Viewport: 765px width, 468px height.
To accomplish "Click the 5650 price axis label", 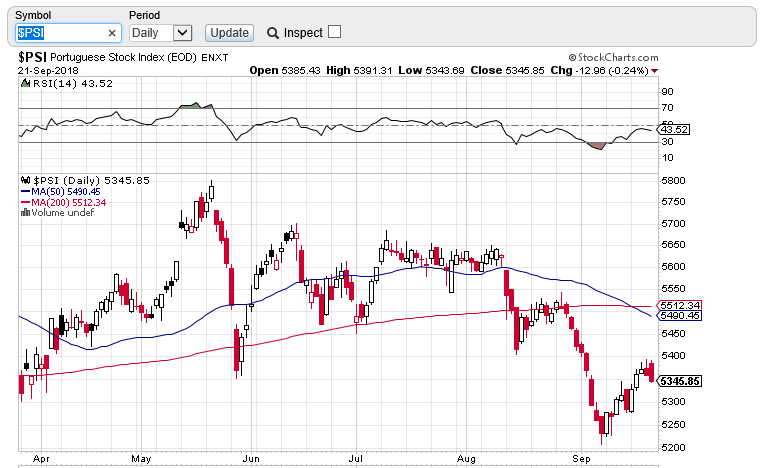I will pos(673,245).
